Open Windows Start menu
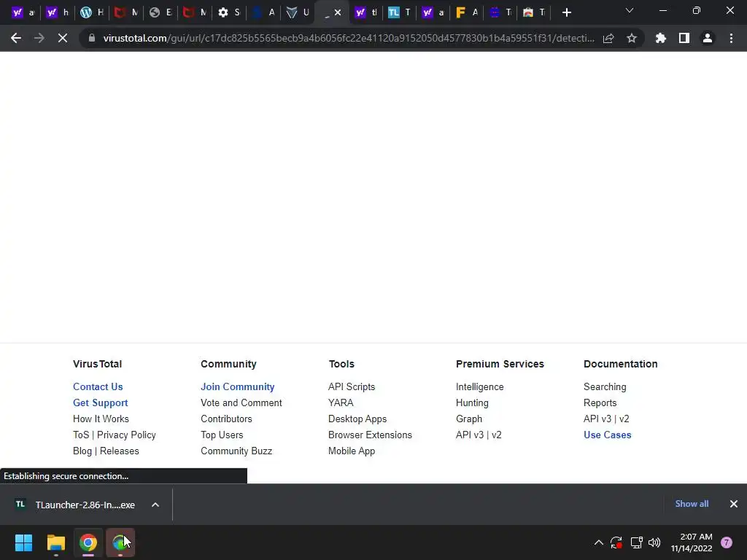The width and height of the screenshot is (747, 560). coord(23,542)
